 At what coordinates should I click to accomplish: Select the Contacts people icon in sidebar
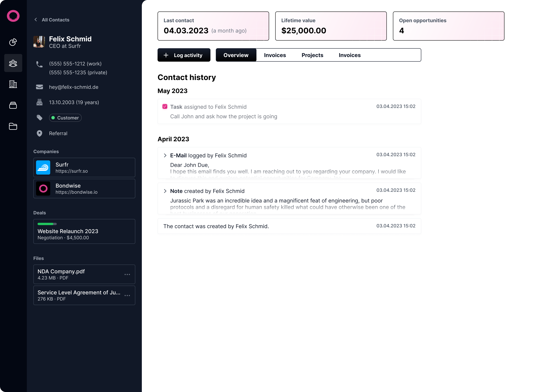coord(13,63)
